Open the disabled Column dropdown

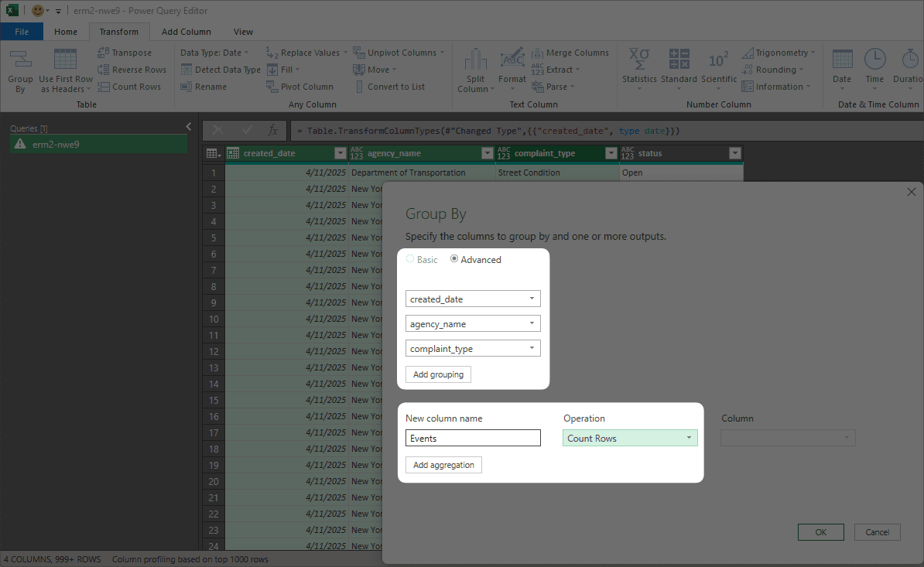click(788, 438)
